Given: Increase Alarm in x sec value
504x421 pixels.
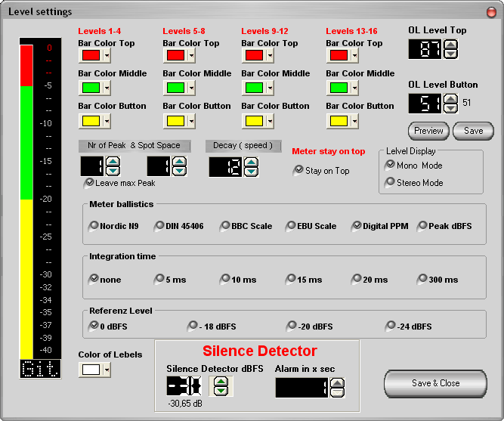Looking at the screenshot, I should [338, 382].
